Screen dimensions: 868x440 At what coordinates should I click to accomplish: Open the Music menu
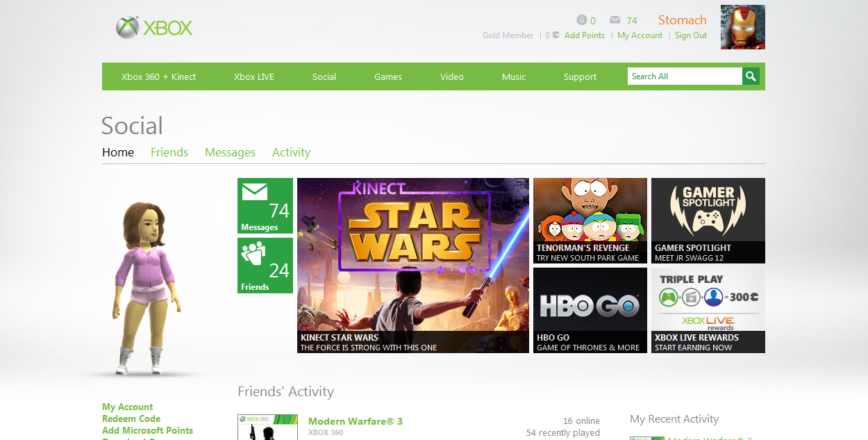[x=514, y=77]
